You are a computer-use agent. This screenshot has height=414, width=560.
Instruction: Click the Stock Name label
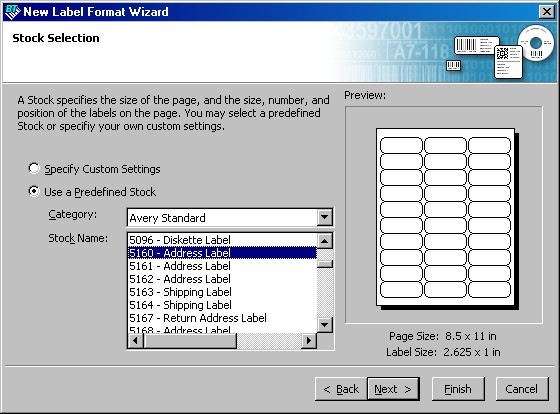click(x=78, y=238)
